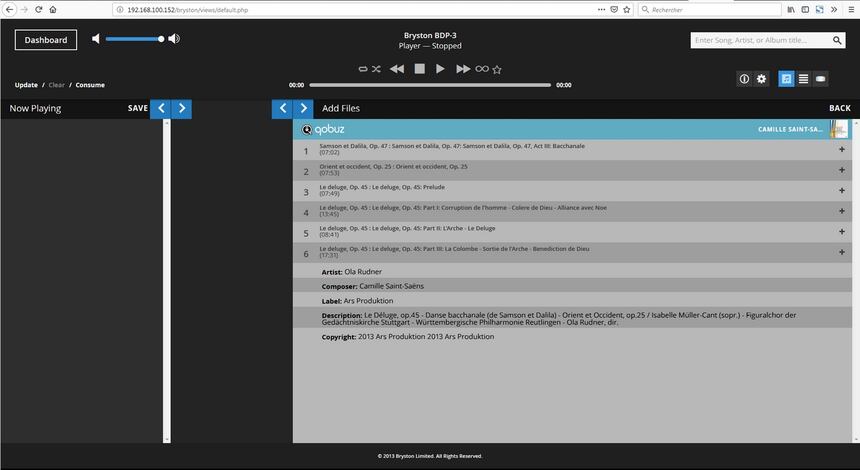Toggle browser sidebar icon
860x470 pixels.
pyautogui.click(x=805, y=9)
